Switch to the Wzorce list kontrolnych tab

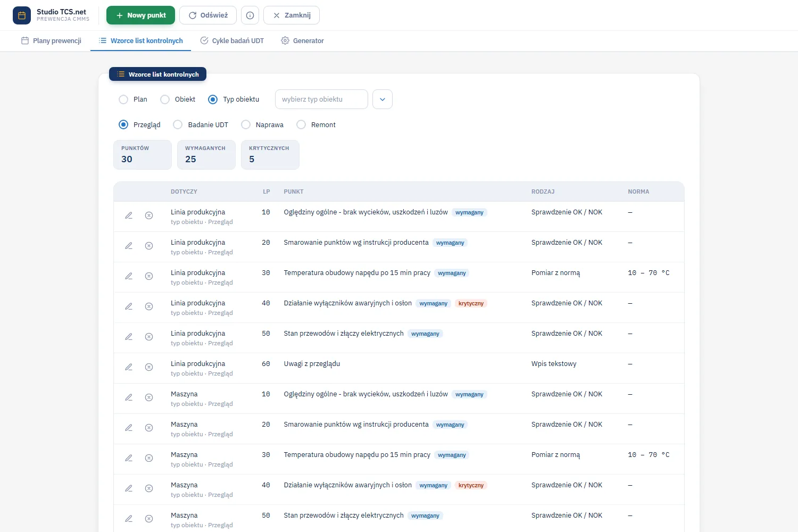point(141,41)
